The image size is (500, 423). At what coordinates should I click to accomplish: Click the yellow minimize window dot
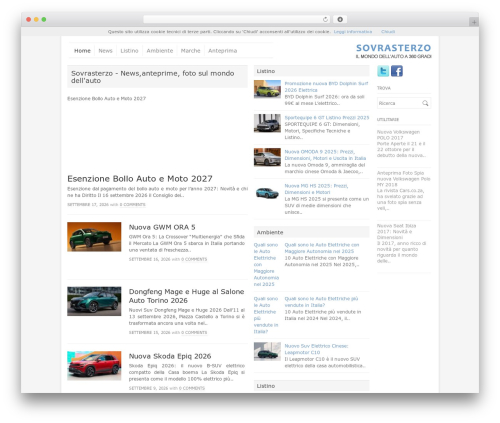tap(36, 19)
